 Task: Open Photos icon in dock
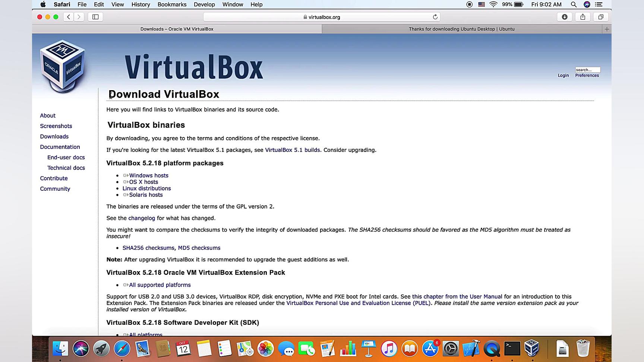tap(265, 349)
